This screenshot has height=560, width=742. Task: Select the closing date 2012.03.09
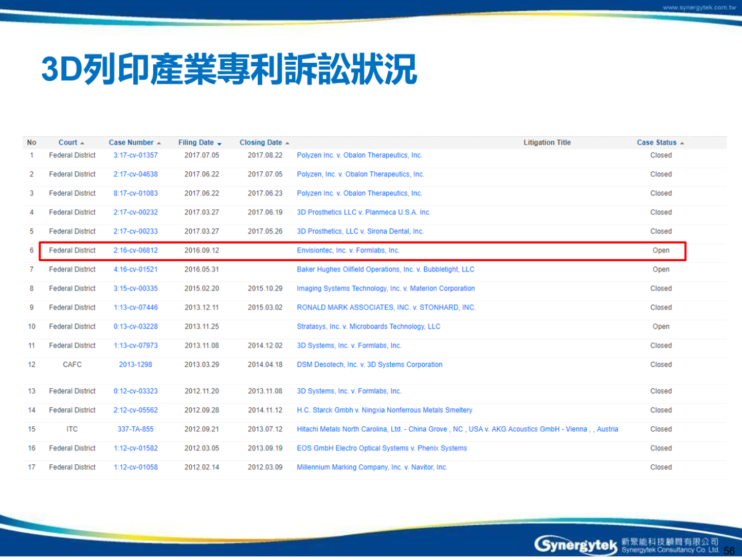click(x=265, y=467)
